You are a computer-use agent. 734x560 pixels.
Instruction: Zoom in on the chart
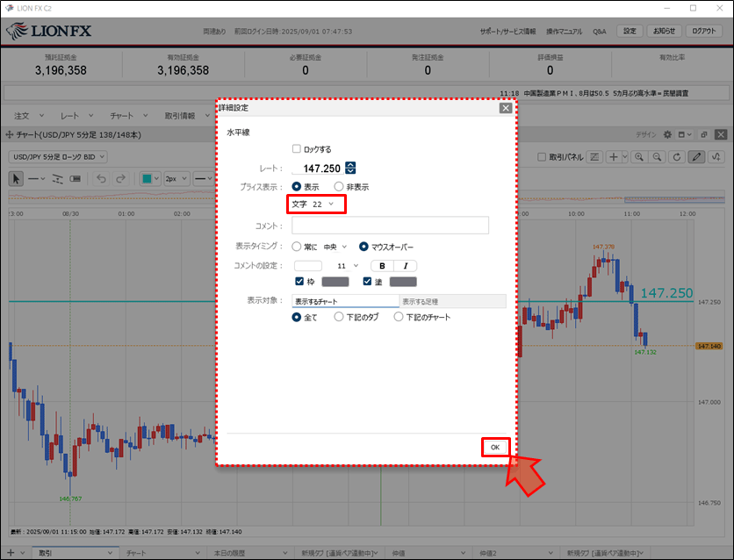point(639,157)
